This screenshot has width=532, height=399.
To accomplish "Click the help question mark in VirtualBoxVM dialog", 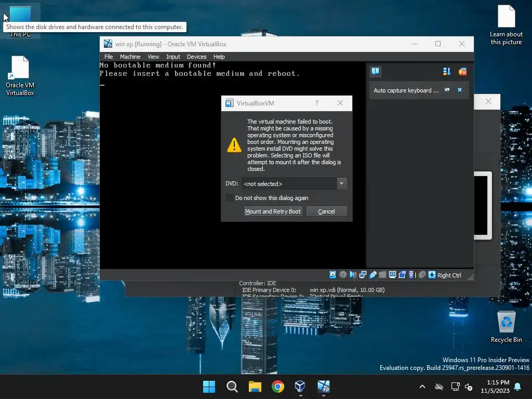I will click(317, 103).
